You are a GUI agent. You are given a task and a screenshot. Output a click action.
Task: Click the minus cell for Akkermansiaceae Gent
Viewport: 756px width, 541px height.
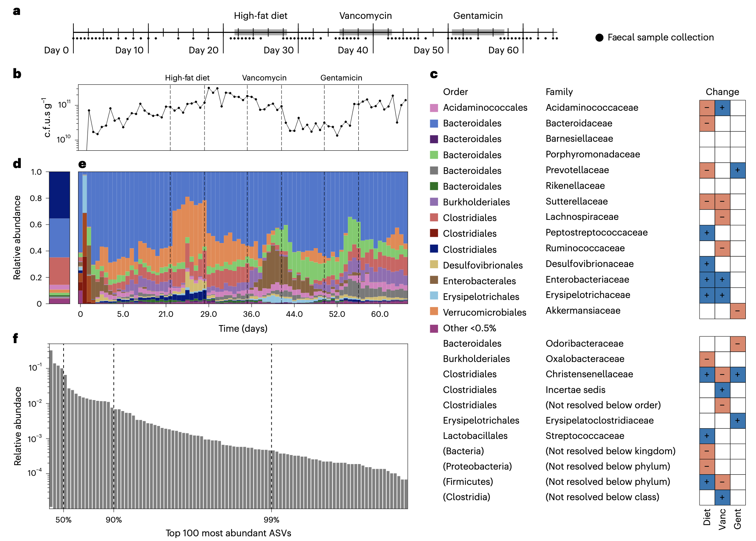[x=738, y=311]
